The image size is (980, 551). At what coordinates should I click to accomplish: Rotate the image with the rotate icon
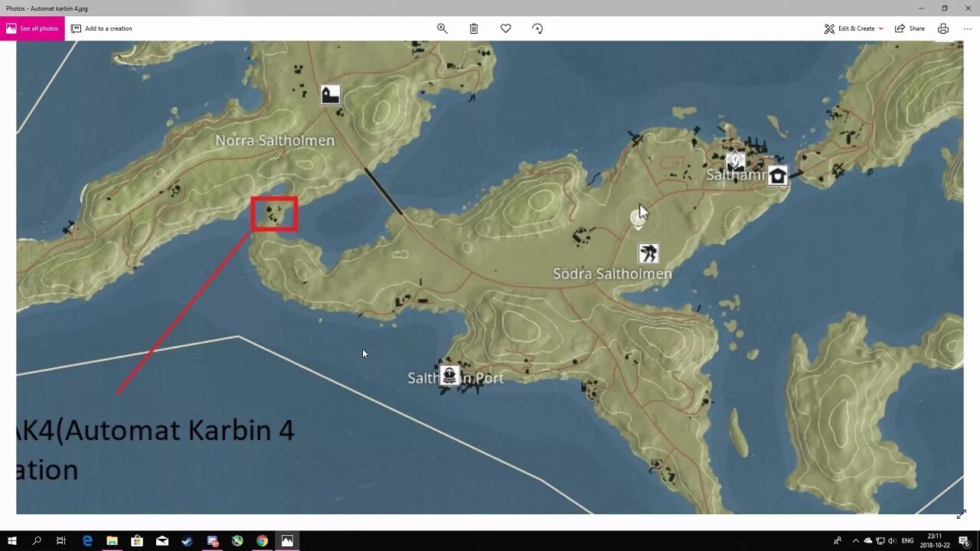[x=537, y=28]
